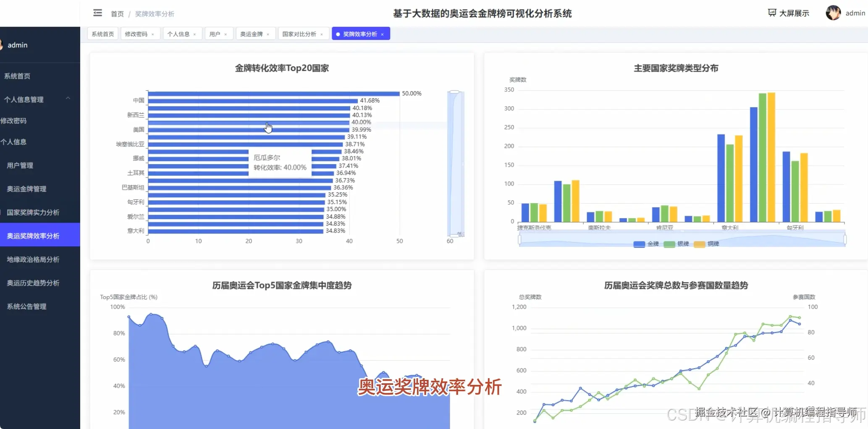Image resolution: width=868 pixels, height=429 pixels.
Task: Click the 巴基斯坦 axis label
Action: [133, 187]
